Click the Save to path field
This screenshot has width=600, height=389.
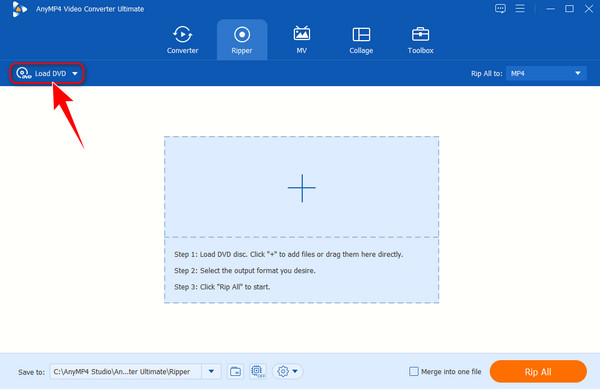125,371
